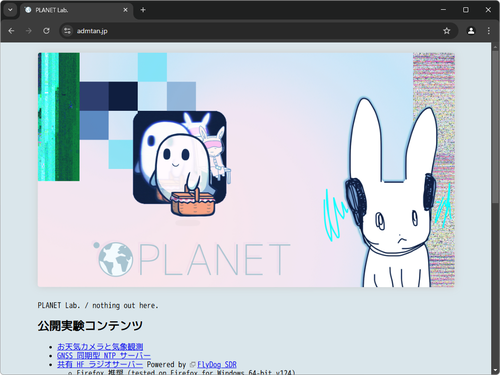This screenshot has width=500, height=375.
Task: Open the 共有 HF ラジオサーバー link
Action: click(100, 364)
